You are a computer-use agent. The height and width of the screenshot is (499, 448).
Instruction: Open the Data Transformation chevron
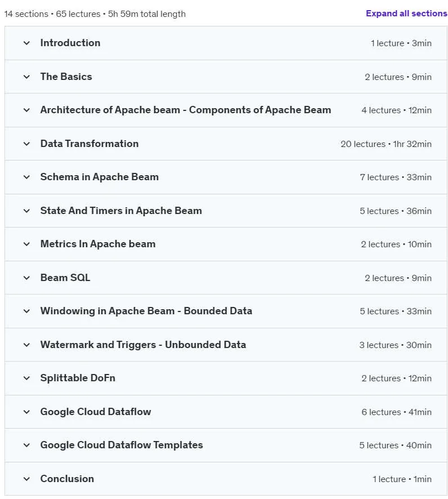tap(26, 144)
